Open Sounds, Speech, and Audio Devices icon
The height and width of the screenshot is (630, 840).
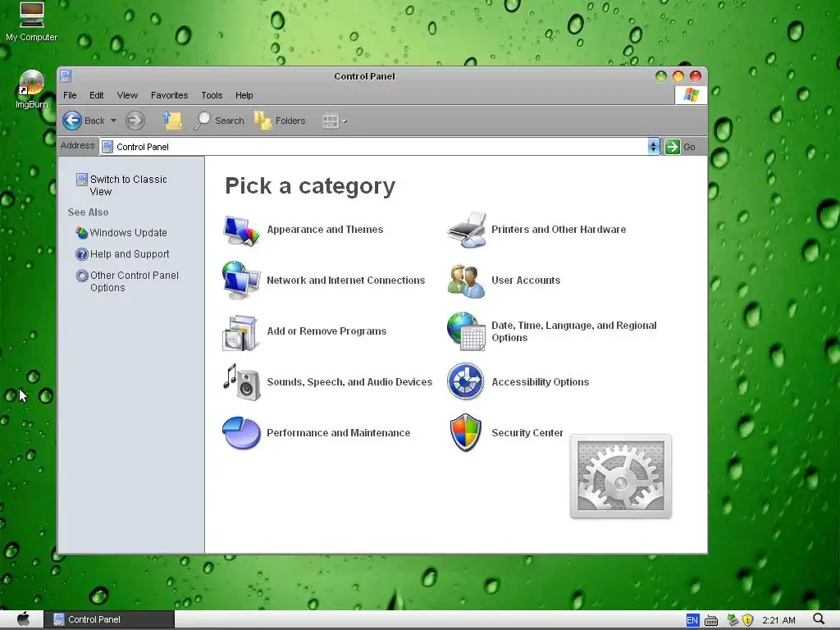point(242,382)
